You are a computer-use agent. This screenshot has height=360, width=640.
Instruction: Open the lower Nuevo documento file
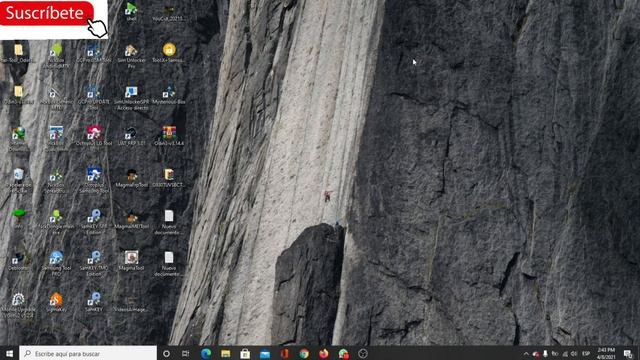click(x=169, y=264)
